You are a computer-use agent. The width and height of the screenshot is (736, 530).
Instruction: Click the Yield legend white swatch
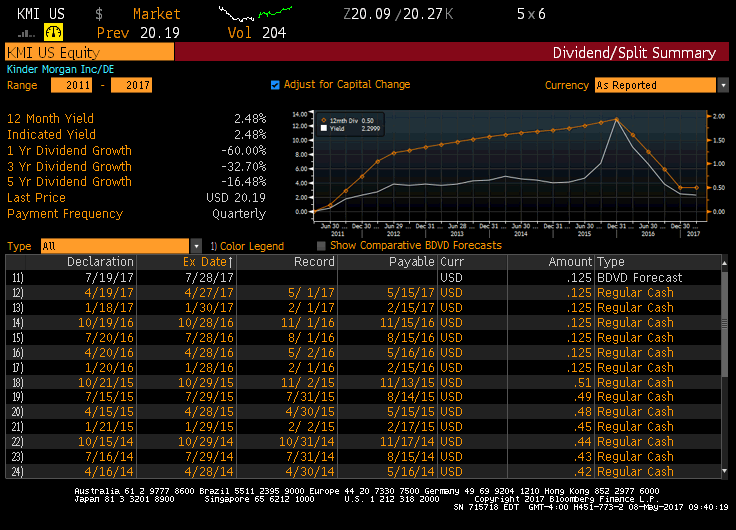pos(324,128)
